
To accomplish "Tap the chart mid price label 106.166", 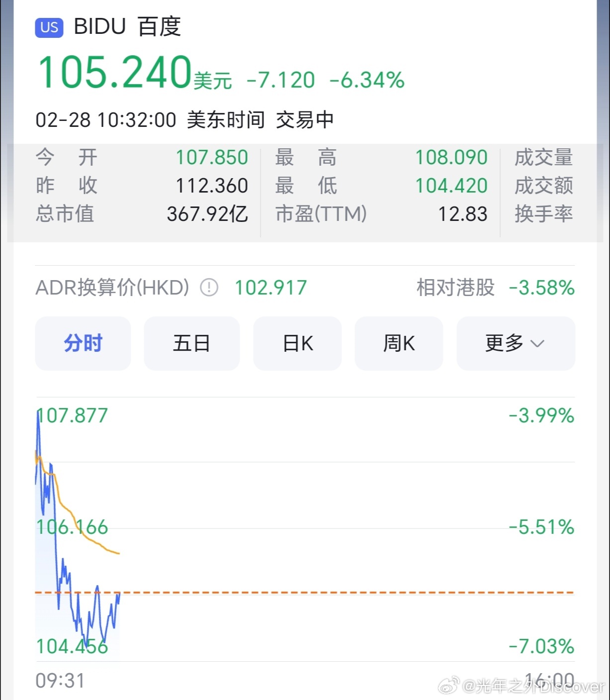I will pyautogui.click(x=72, y=527).
